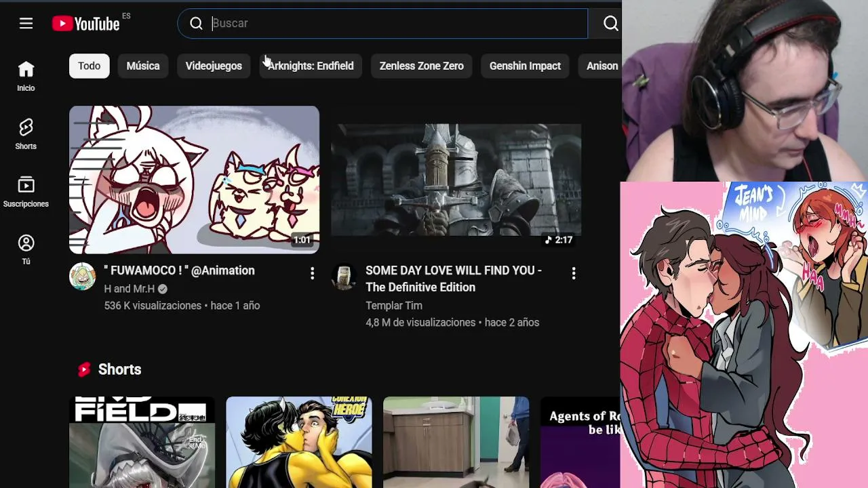Click the Shorts section logo icon
868x488 pixels.
84,369
